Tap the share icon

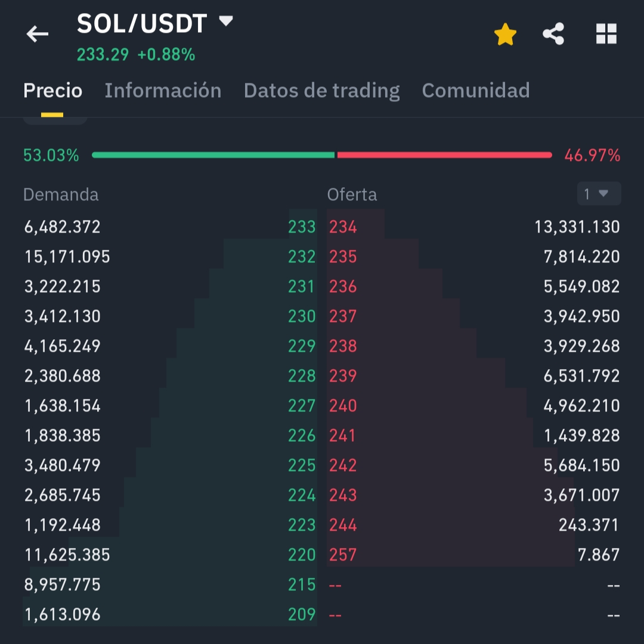553,34
